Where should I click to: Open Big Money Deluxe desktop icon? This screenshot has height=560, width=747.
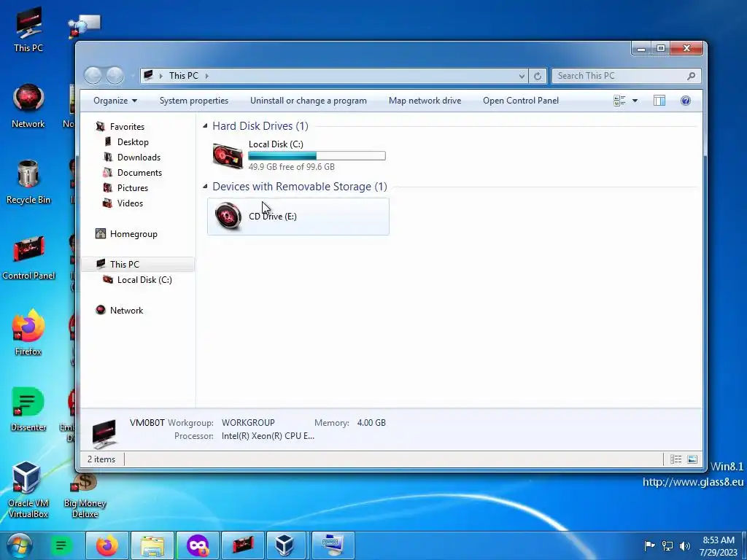pos(85,495)
